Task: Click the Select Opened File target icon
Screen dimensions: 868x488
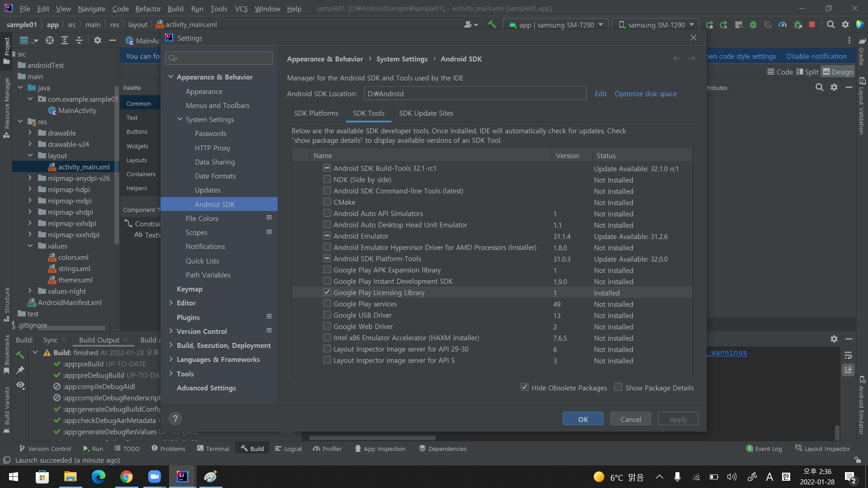Action: pyautogui.click(x=50, y=41)
